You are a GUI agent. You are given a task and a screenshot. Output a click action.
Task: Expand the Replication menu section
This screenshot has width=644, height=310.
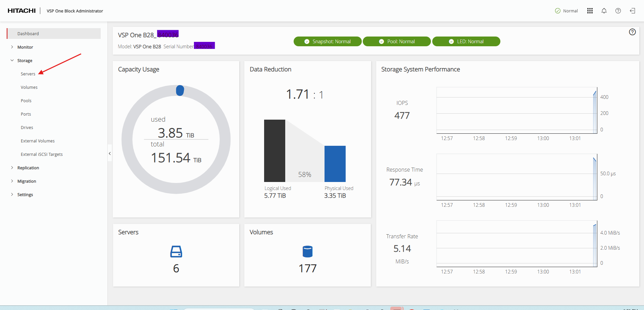[28, 168]
